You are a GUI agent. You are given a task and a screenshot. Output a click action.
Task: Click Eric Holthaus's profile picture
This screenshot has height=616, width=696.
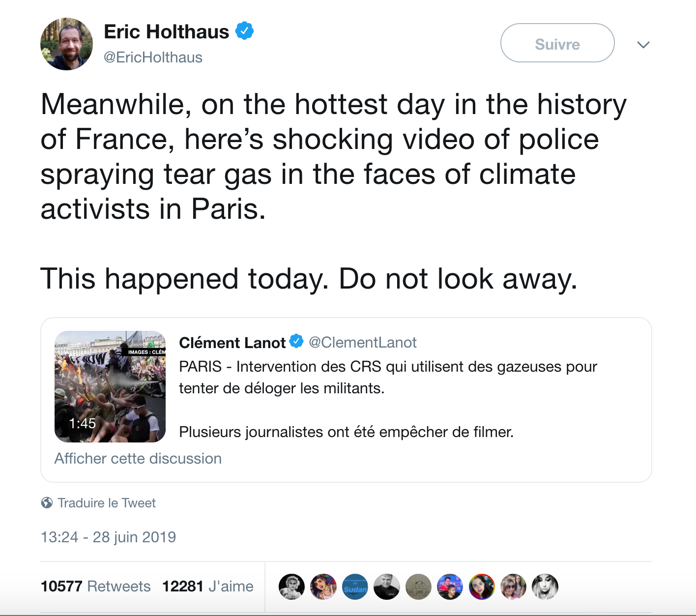tap(66, 44)
